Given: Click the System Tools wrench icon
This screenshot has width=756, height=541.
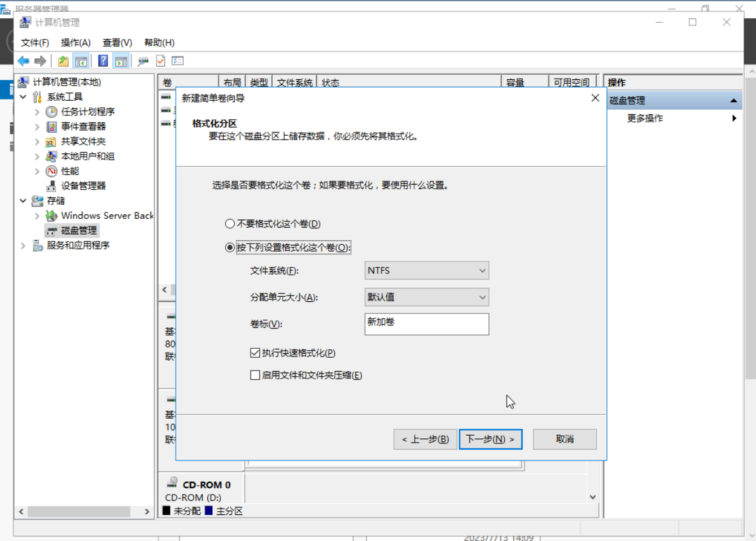Looking at the screenshot, I should [x=37, y=97].
